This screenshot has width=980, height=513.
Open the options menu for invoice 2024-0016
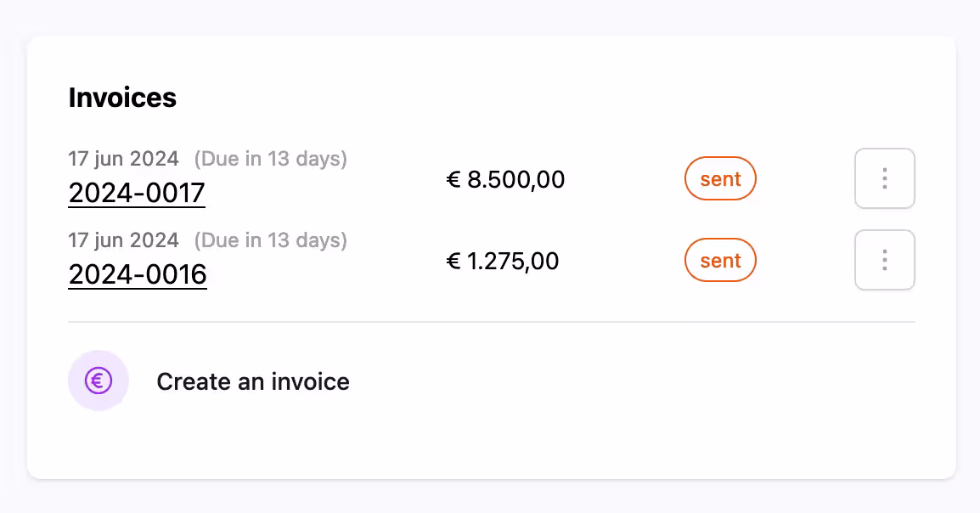(884, 260)
